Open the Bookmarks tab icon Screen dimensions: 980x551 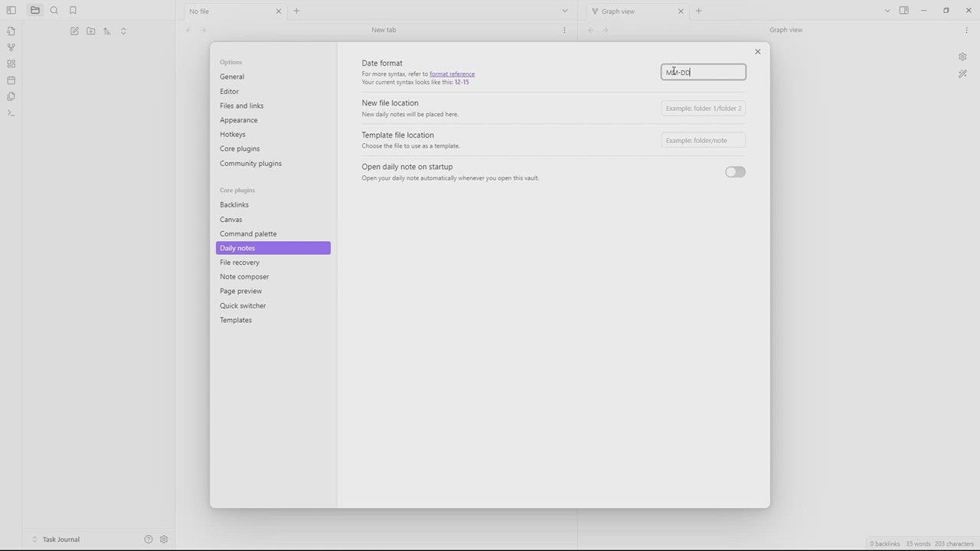point(73,11)
